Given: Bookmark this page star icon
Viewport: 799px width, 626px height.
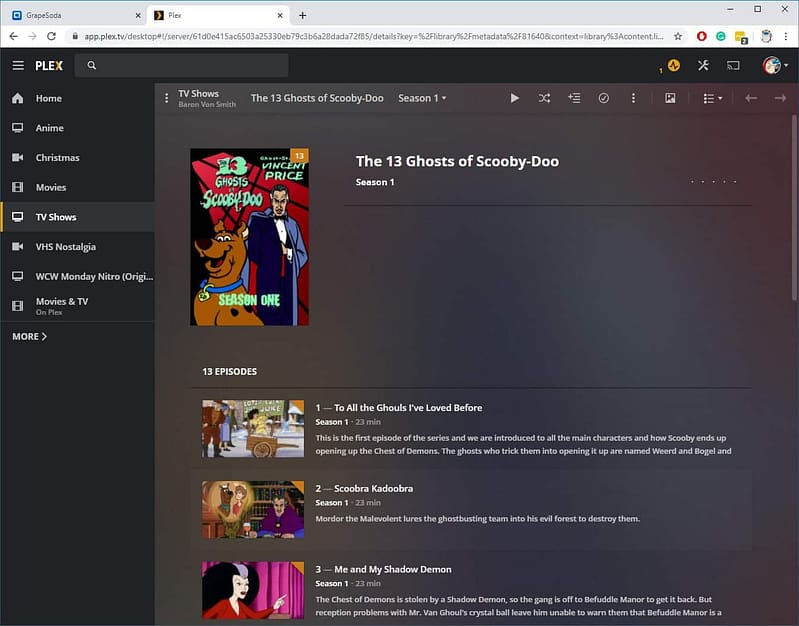Looking at the screenshot, I should point(678,36).
